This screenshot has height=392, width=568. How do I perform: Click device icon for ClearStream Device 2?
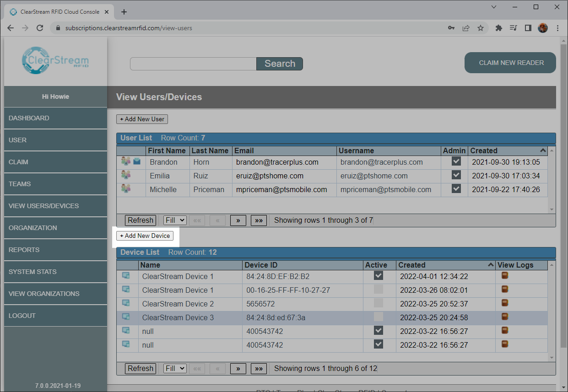pos(126,303)
